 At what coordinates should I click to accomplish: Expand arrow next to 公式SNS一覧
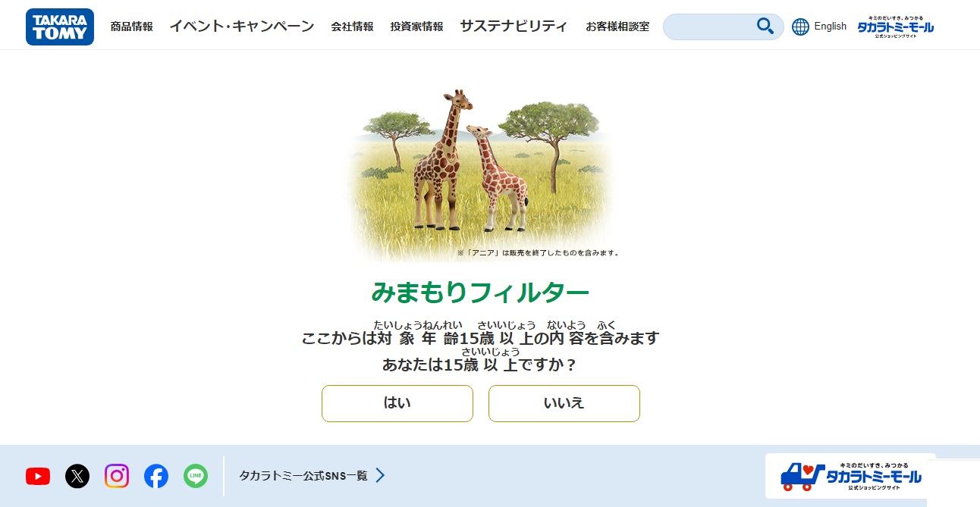coord(380,475)
